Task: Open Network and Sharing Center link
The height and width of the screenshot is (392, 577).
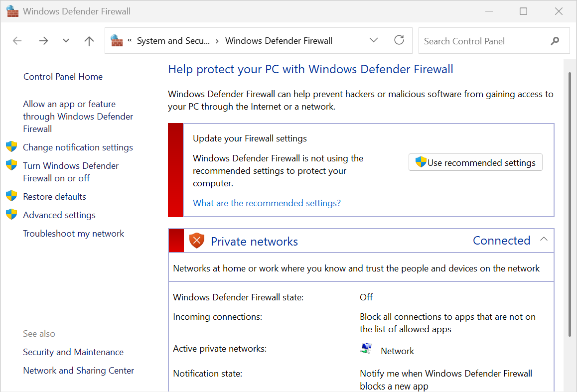Action: coord(78,370)
